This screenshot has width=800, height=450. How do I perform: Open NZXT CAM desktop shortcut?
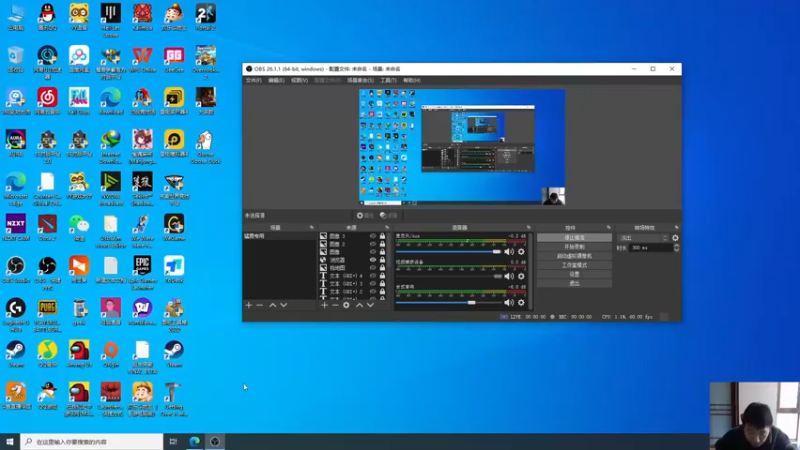(x=16, y=228)
